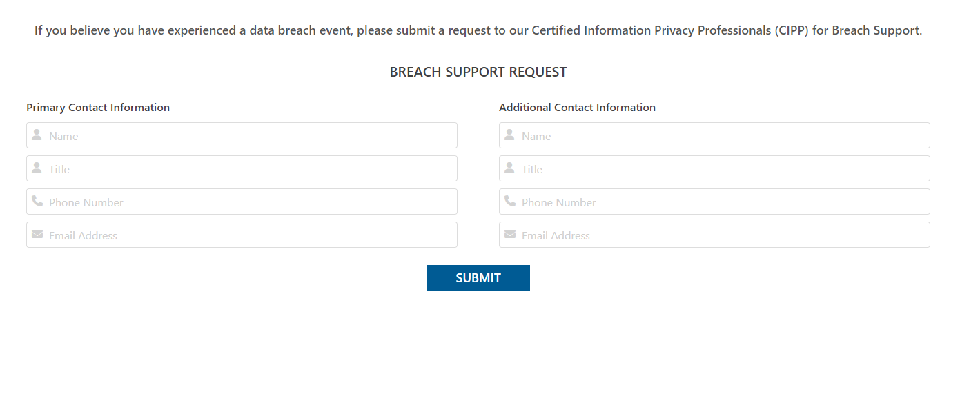Click the person icon beside additional Title field

(x=509, y=168)
